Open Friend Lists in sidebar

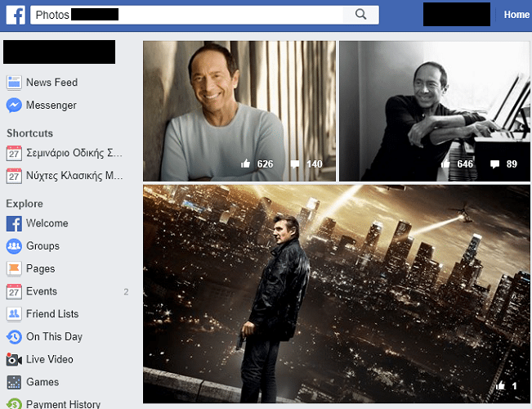52,314
